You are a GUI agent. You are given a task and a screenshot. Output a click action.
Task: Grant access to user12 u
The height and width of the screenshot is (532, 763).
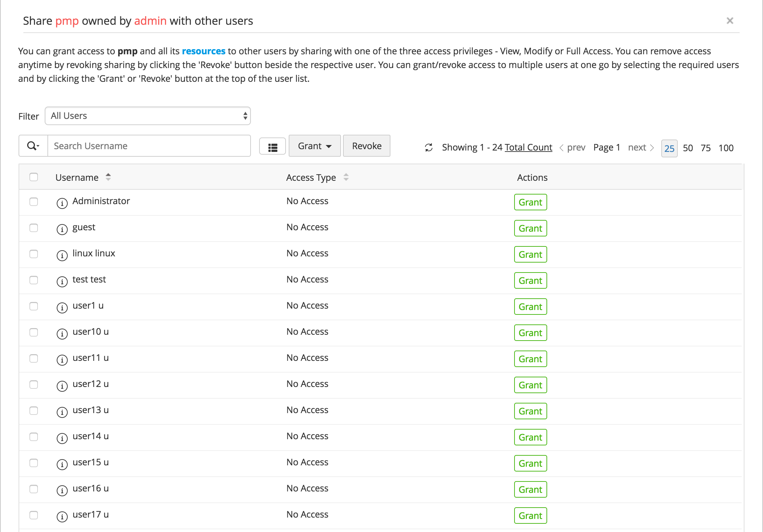point(530,385)
